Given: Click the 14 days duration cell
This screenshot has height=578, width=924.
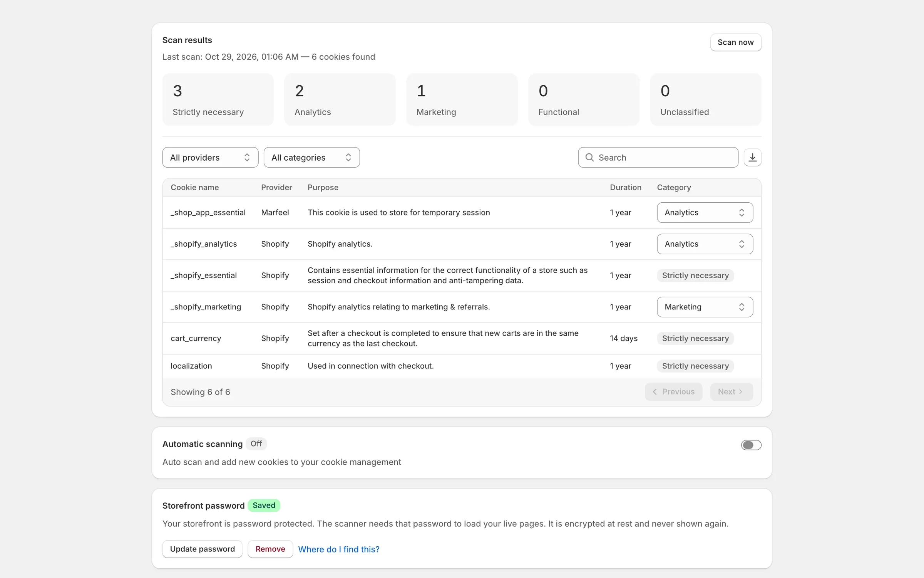Looking at the screenshot, I should coord(624,338).
